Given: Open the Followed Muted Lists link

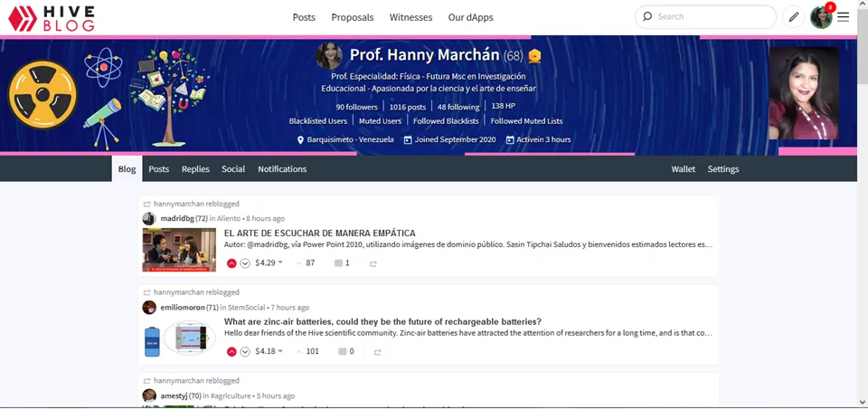Looking at the screenshot, I should (x=526, y=120).
